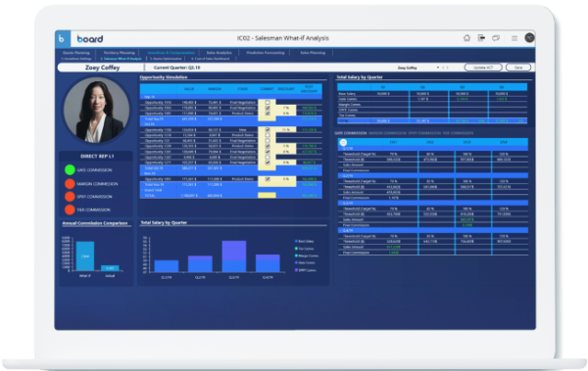Collapse Q.4/19 section in commission table
588x371 pixels.
[x=340, y=230]
